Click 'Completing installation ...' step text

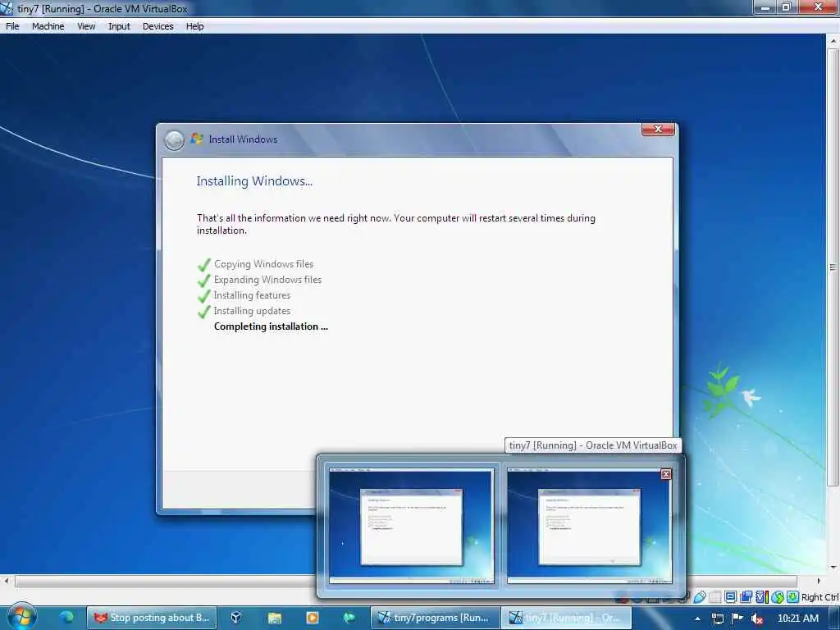(271, 326)
